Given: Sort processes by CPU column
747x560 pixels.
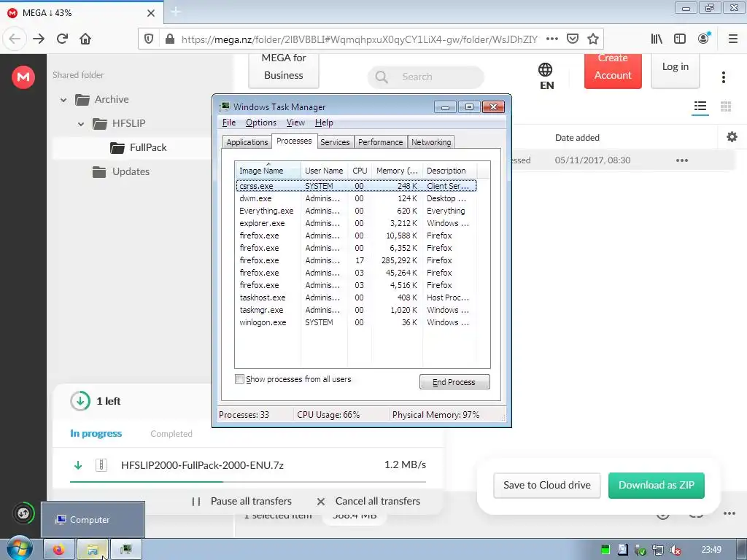Looking at the screenshot, I should click(360, 170).
